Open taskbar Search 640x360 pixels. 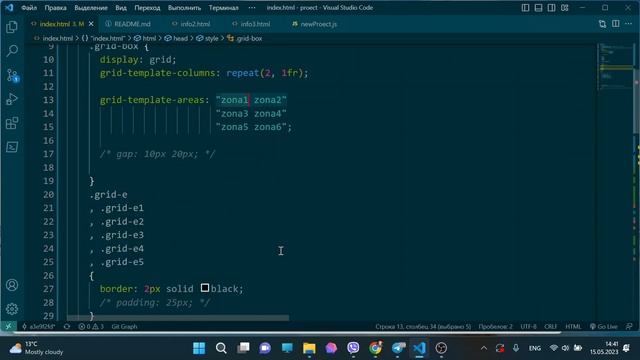[221, 348]
